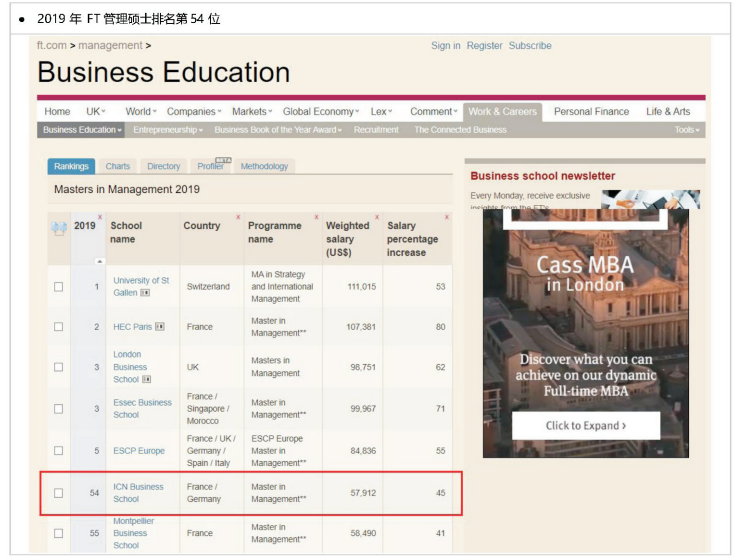Click the Register link
Viewport: 742px width, 556px height.
point(485,46)
